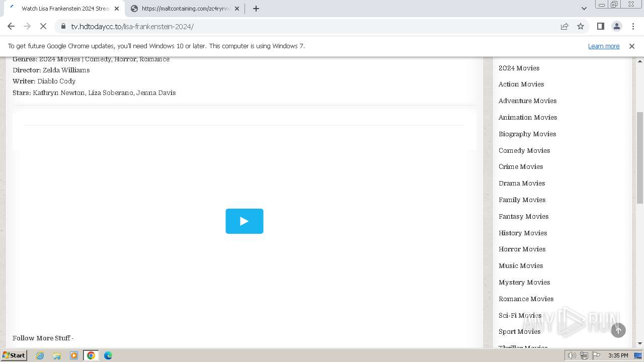Viewport: 644px width, 362px height.
Task: Stop loading the page
Action: pos(43,26)
